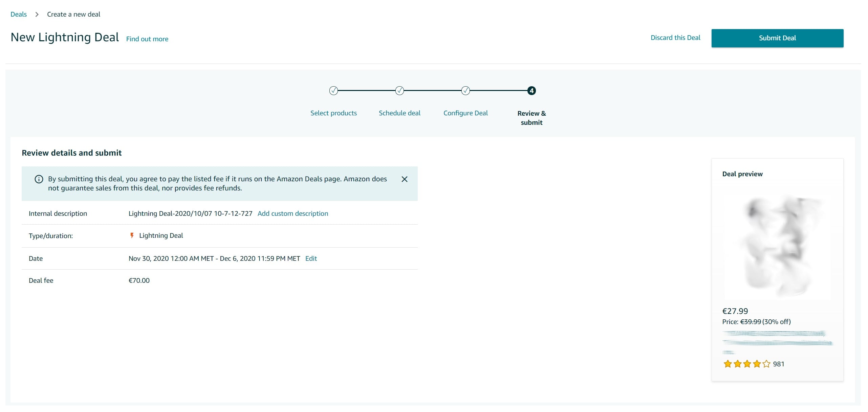
Task: Click the star rating in Deal preview
Action: (747, 364)
